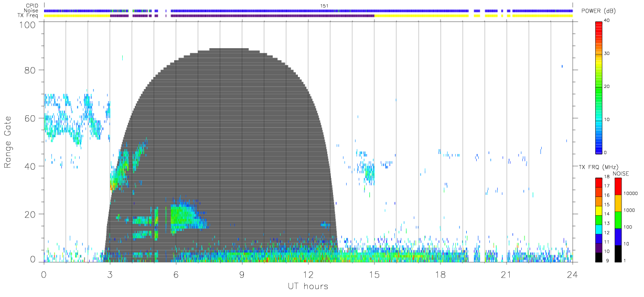The image size is (644, 297).
Task: Select the 3 tick on the UT hours axis
Action: click(x=110, y=274)
